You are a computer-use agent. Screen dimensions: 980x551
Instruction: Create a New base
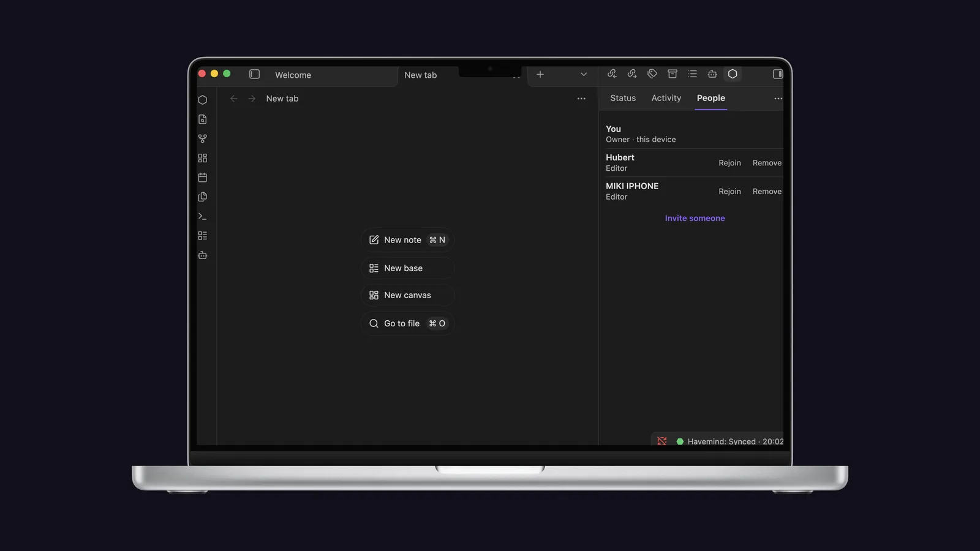point(407,268)
